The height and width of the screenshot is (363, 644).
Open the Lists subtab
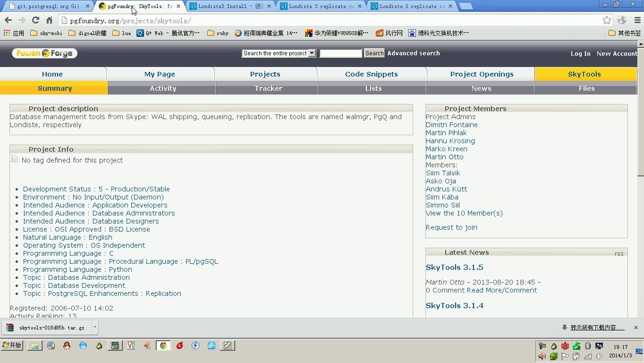(373, 88)
